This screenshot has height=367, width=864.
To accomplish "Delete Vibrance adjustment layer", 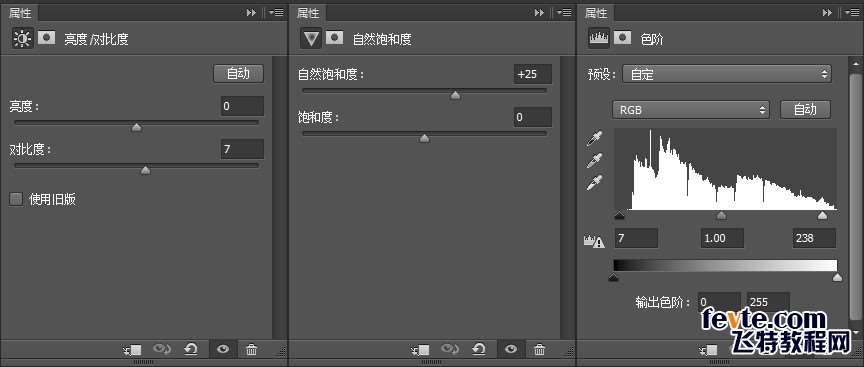I will [540, 349].
